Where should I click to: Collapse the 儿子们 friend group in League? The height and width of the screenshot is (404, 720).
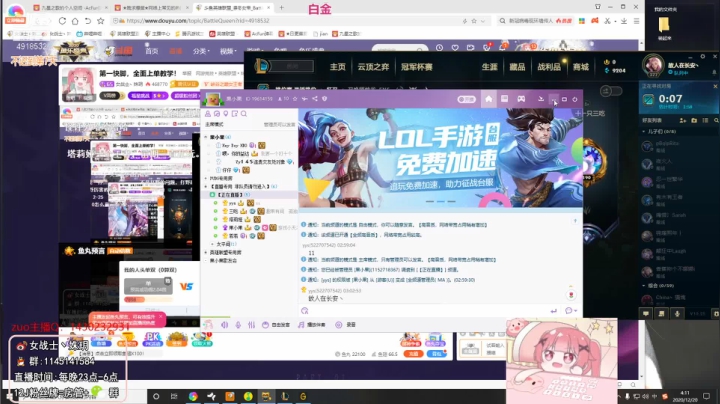click(x=643, y=131)
